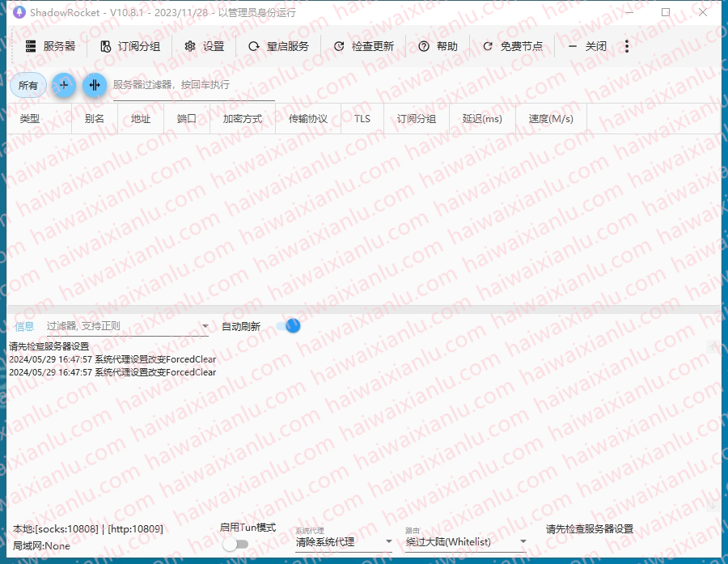Maximize the ShadowRocket window
Viewport: 728px width, 564px height.
(x=666, y=12)
